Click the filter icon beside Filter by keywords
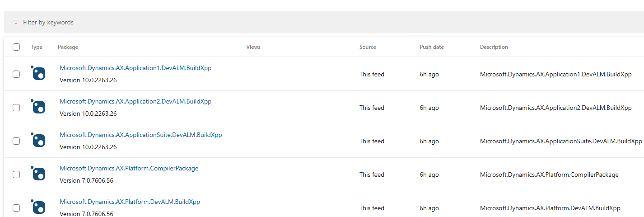 16,22
